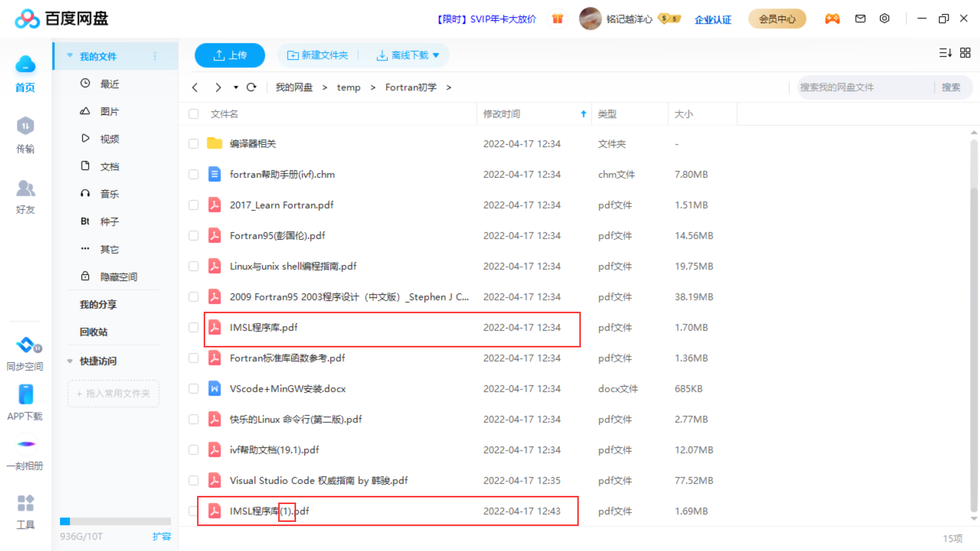The height and width of the screenshot is (551, 980).
Task: Expand the offline download (离线下载) dropdown
Action: (435, 55)
